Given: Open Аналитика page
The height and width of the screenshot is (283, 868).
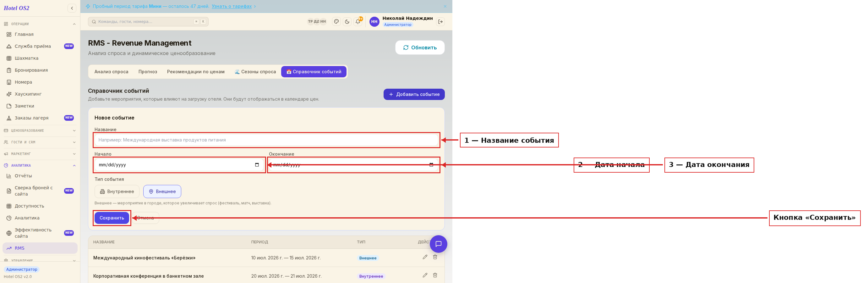Looking at the screenshot, I should [40, 218].
